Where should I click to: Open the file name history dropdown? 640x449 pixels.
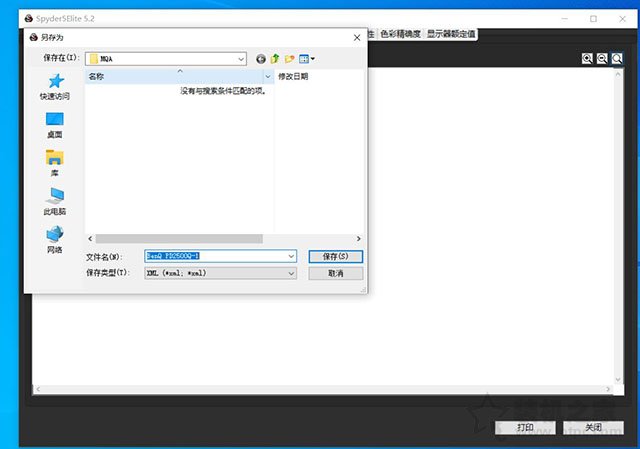click(x=291, y=256)
